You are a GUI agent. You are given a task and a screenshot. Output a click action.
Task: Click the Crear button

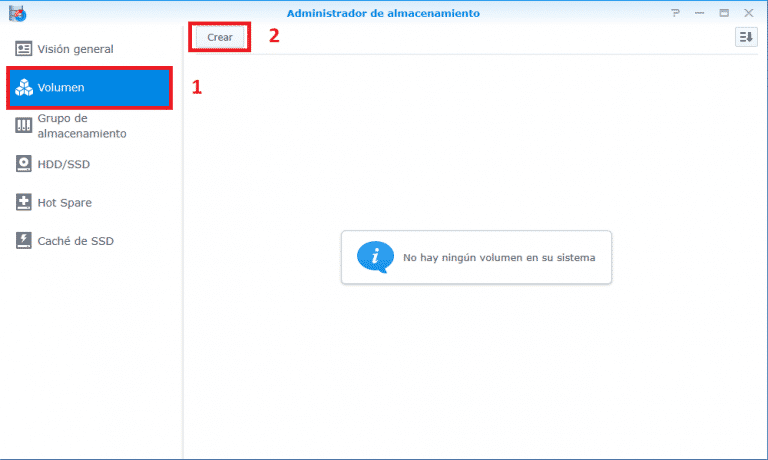click(x=219, y=37)
